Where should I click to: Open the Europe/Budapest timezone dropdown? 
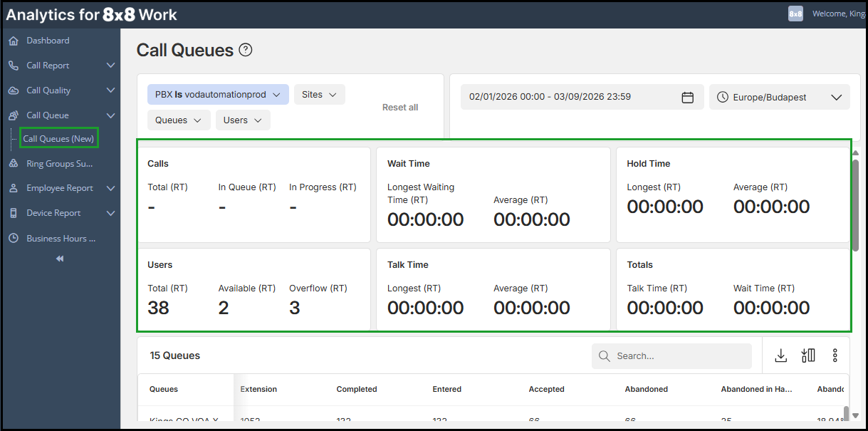click(x=779, y=98)
